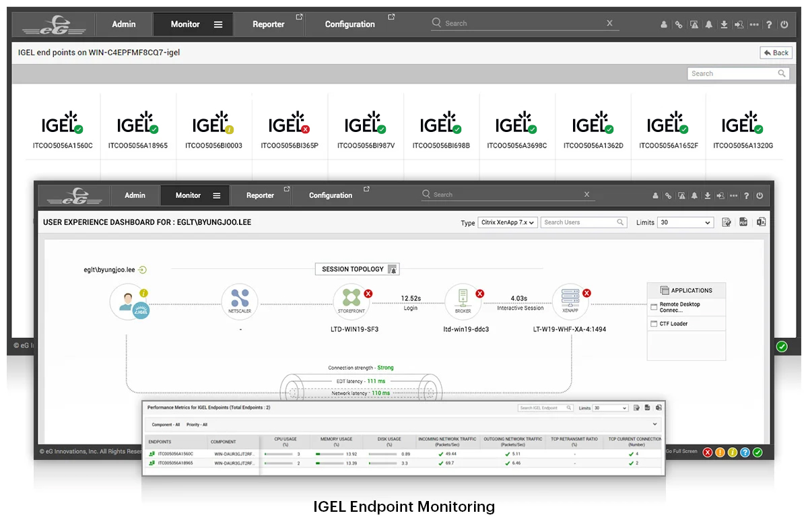Click the blue unknown status filter circle
The image size is (808, 532).
pos(745,452)
